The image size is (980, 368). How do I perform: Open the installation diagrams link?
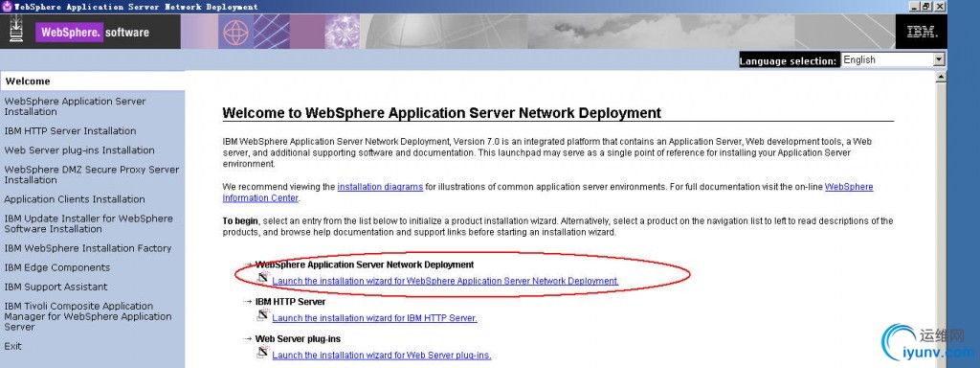click(x=380, y=187)
